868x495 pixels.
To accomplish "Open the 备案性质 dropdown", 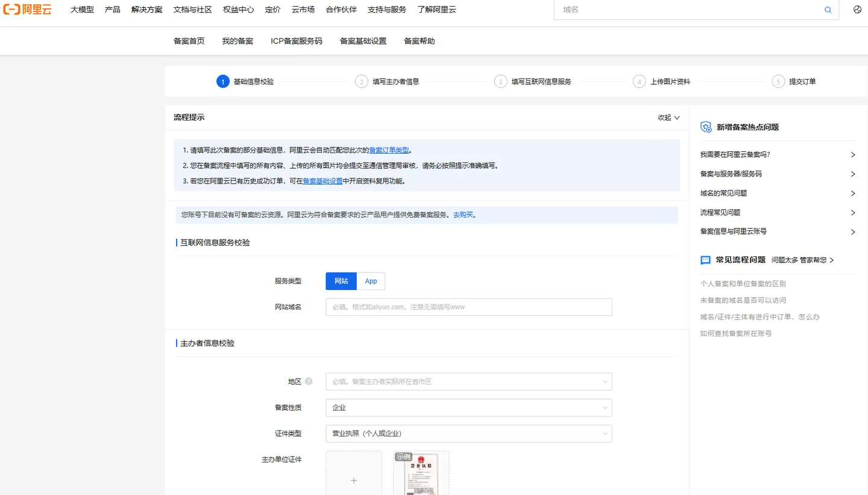I will (469, 408).
